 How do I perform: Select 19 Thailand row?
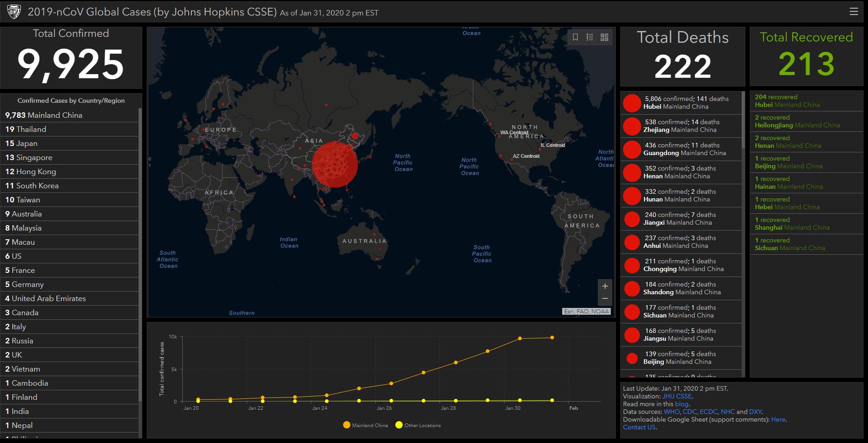(70, 129)
